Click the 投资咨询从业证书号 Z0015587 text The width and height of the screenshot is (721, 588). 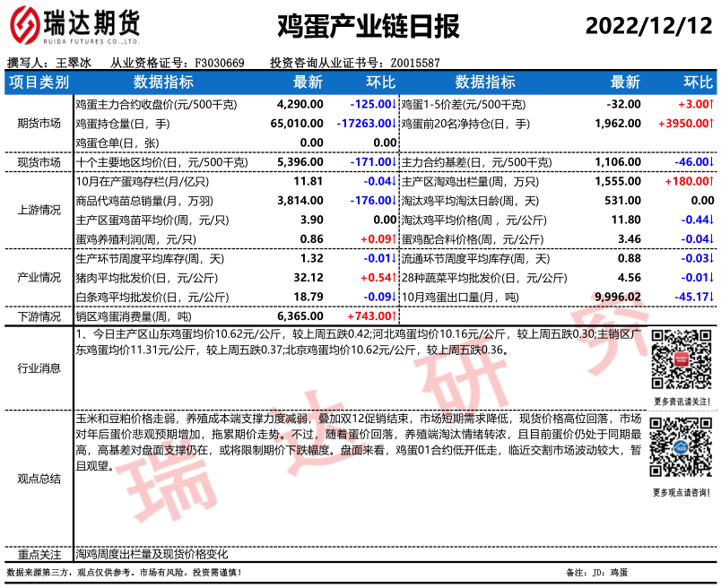pos(355,63)
